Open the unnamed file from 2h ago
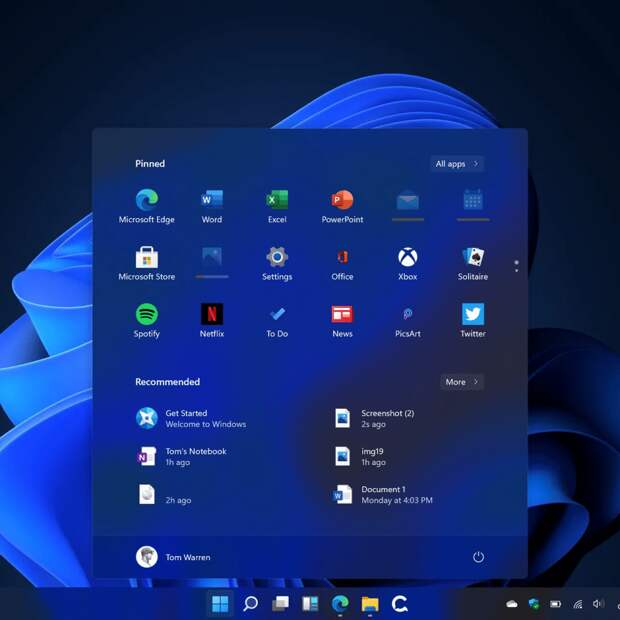This screenshot has width=620, height=620. click(164, 495)
